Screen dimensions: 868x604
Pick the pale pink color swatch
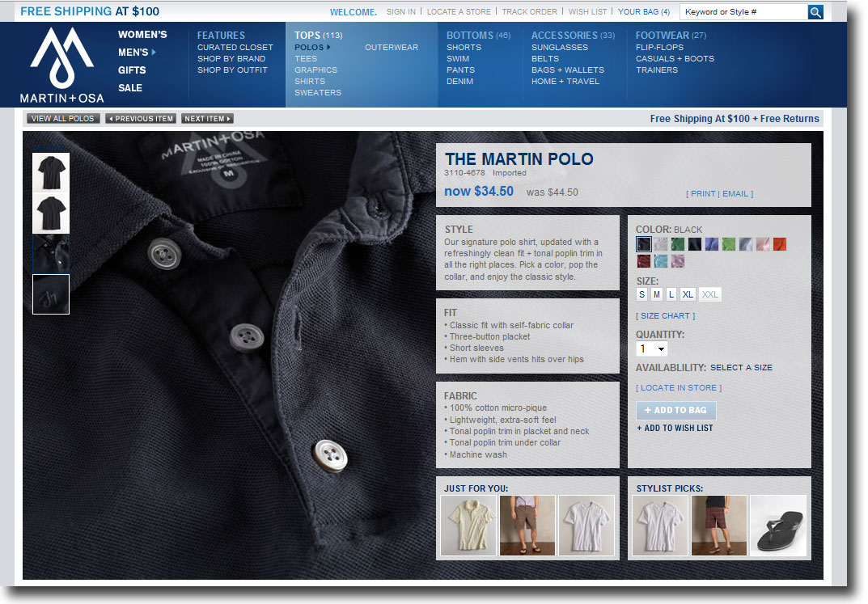point(762,244)
